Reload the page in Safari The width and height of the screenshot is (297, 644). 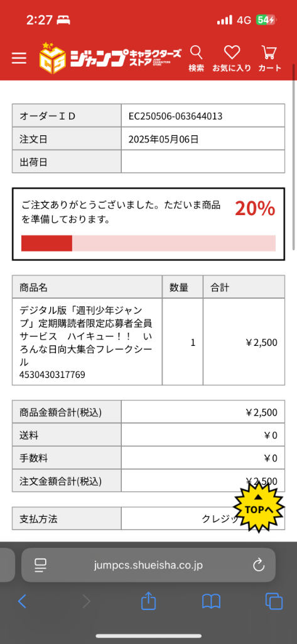pos(259,565)
